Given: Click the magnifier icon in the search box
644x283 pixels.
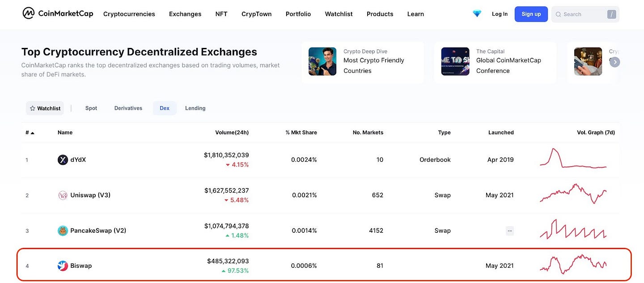Looking at the screenshot, I should coord(558,14).
